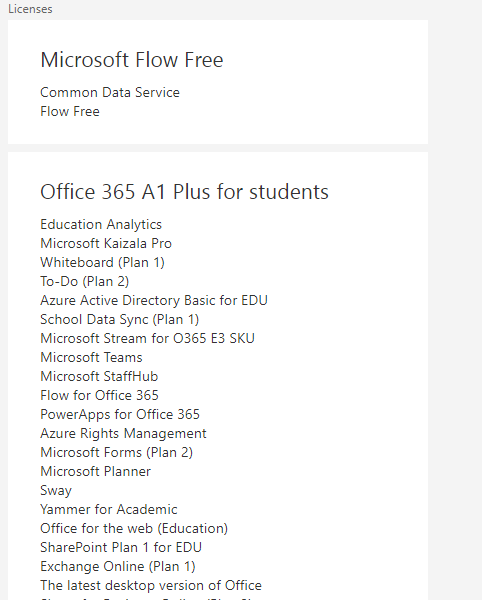Select Whiteboard (Plan 1) in list
The height and width of the screenshot is (600, 482).
coord(103,262)
